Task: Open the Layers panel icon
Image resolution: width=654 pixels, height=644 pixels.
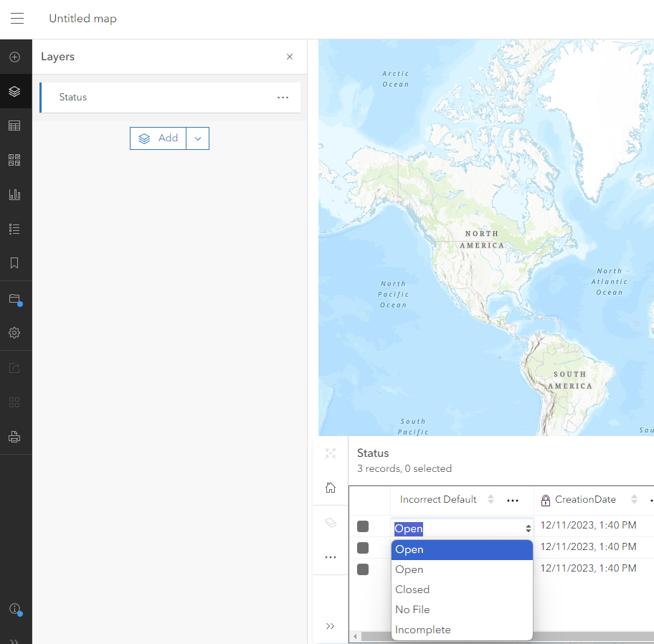Action: click(14, 91)
